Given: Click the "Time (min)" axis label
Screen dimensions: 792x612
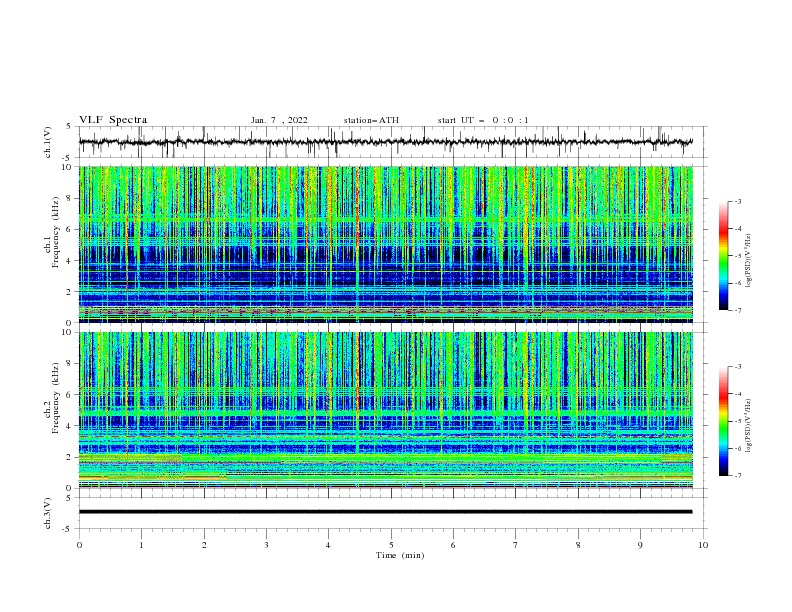Looking at the screenshot, I should [400, 555].
